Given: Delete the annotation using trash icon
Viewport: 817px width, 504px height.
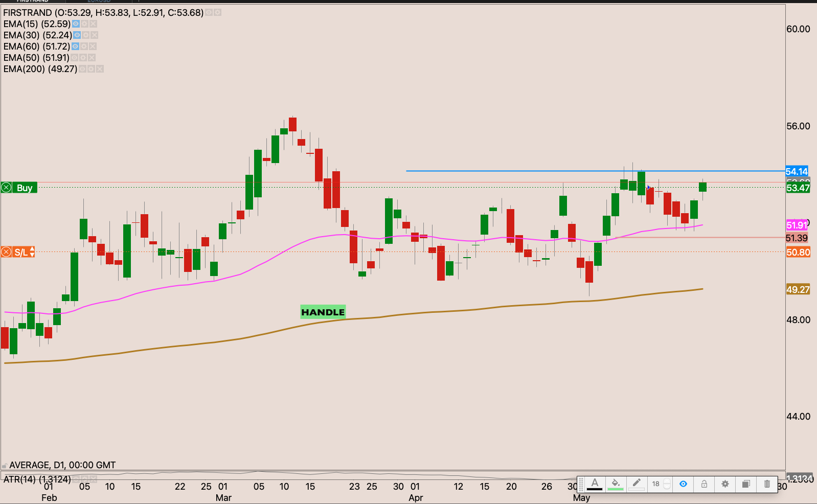Looking at the screenshot, I should point(767,484).
